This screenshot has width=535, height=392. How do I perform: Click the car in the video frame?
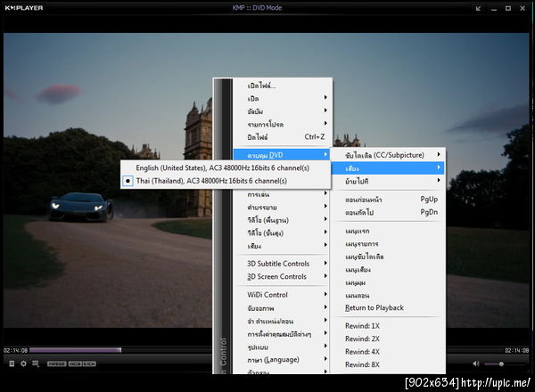81,207
